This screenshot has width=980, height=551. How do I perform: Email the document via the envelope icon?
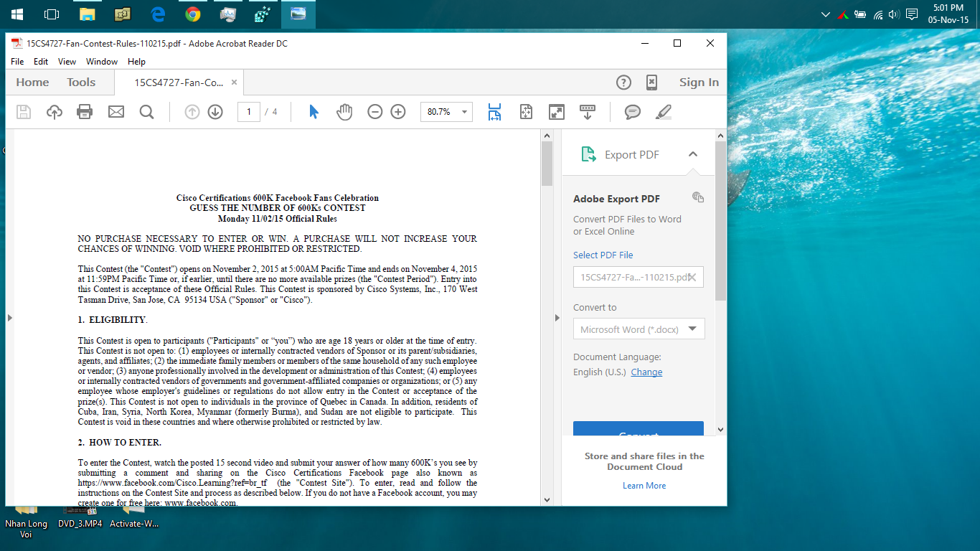point(116,112)
